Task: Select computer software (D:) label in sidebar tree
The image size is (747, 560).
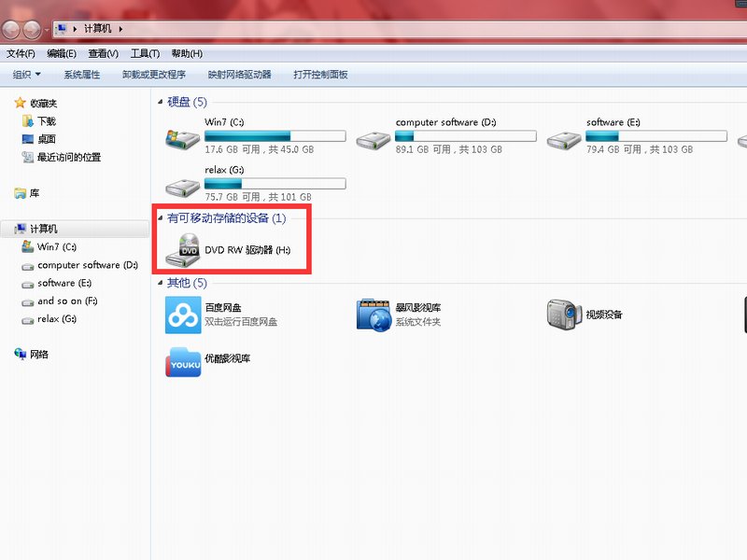Action: coord(88,265)
